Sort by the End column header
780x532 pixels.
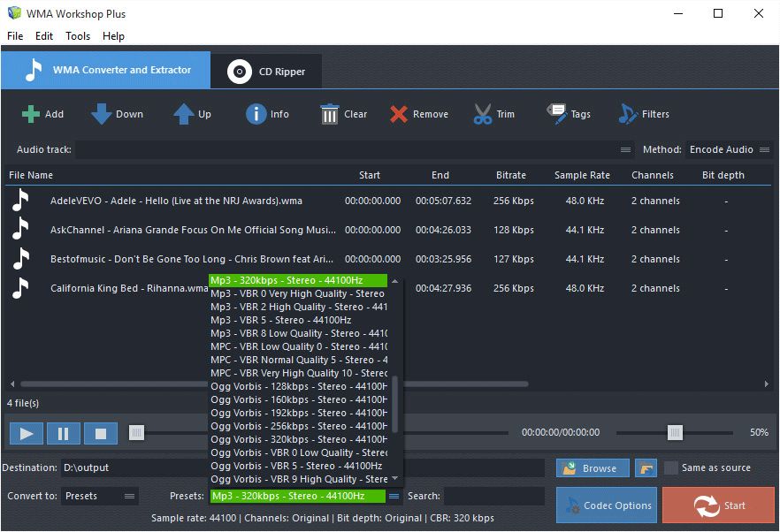(x=440, y=175)
